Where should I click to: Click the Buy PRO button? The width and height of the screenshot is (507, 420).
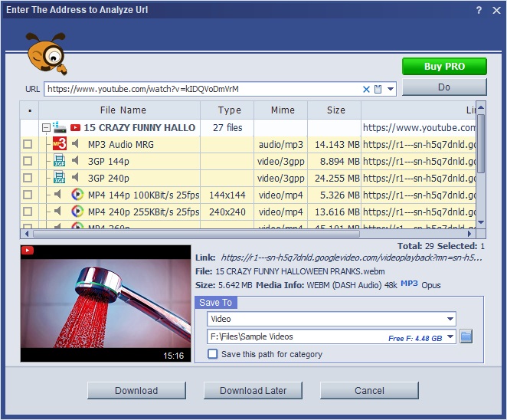coord(444,67)
